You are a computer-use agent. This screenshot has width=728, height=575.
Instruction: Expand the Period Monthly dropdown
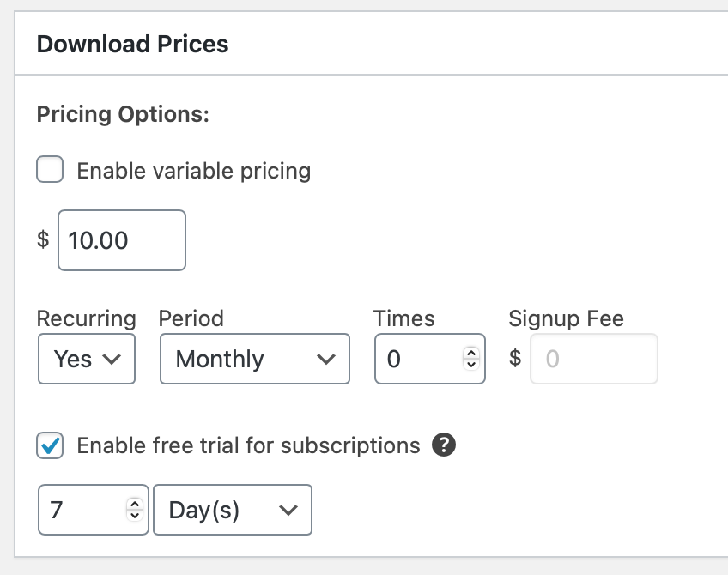pyautogui.click(x=255, y=359)
